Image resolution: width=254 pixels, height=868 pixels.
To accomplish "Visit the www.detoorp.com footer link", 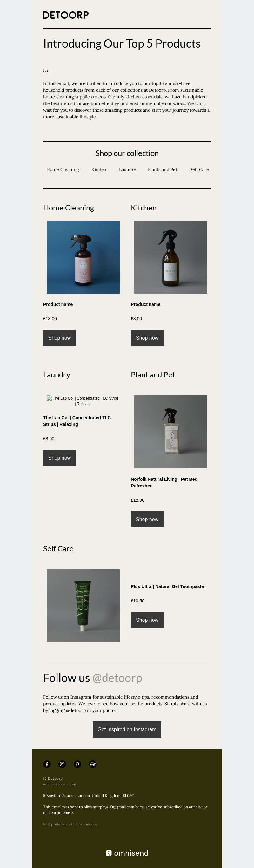I will (x=60, y=784).
